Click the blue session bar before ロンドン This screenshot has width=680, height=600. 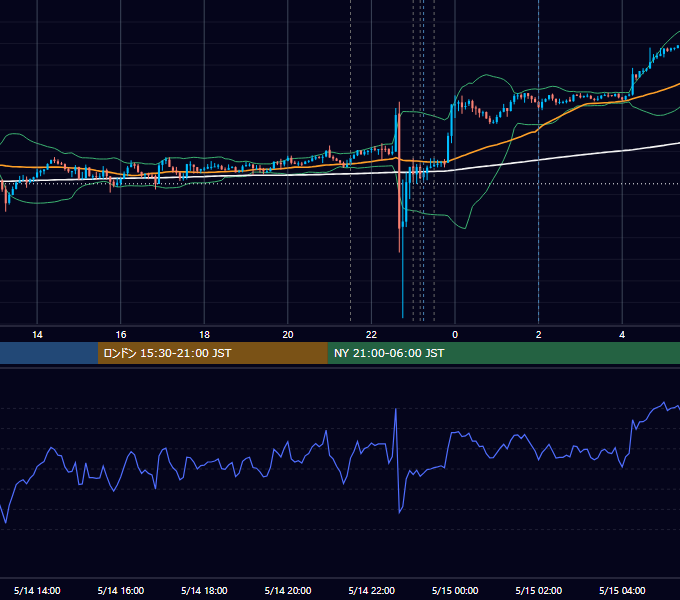tap(49, 353)
